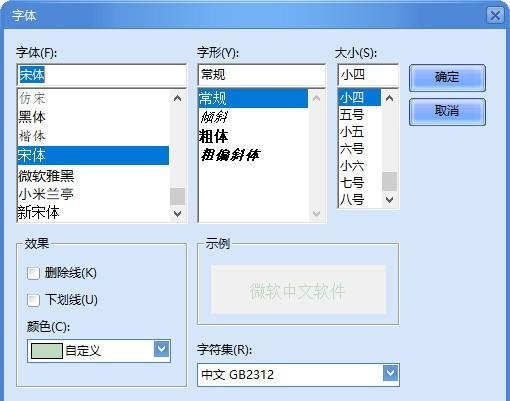This screenshot has height=401, width=510.
Task: Select 小六 in the size list
Action: 360,166
